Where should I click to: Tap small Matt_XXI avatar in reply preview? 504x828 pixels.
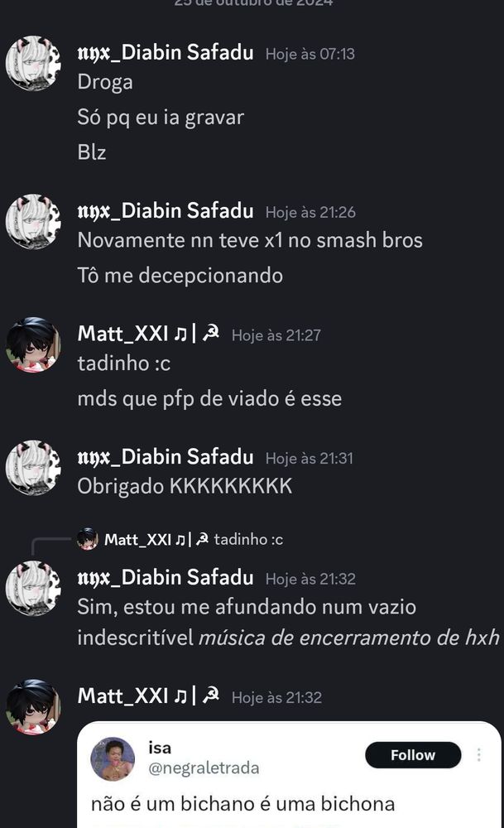[87, 539]
